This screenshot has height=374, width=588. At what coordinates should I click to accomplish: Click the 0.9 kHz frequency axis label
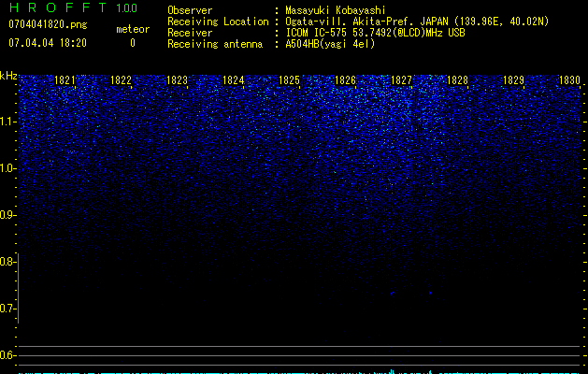[8, 215]
